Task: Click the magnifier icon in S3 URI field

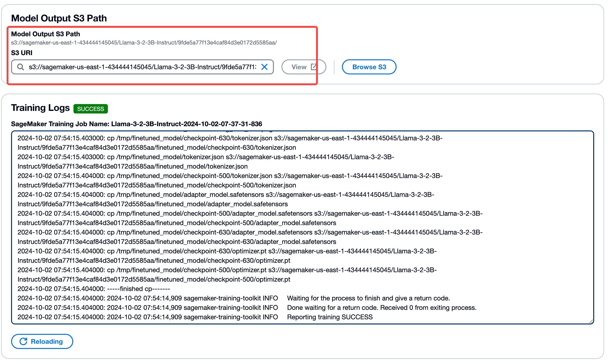Action: [x=20, y=67]
